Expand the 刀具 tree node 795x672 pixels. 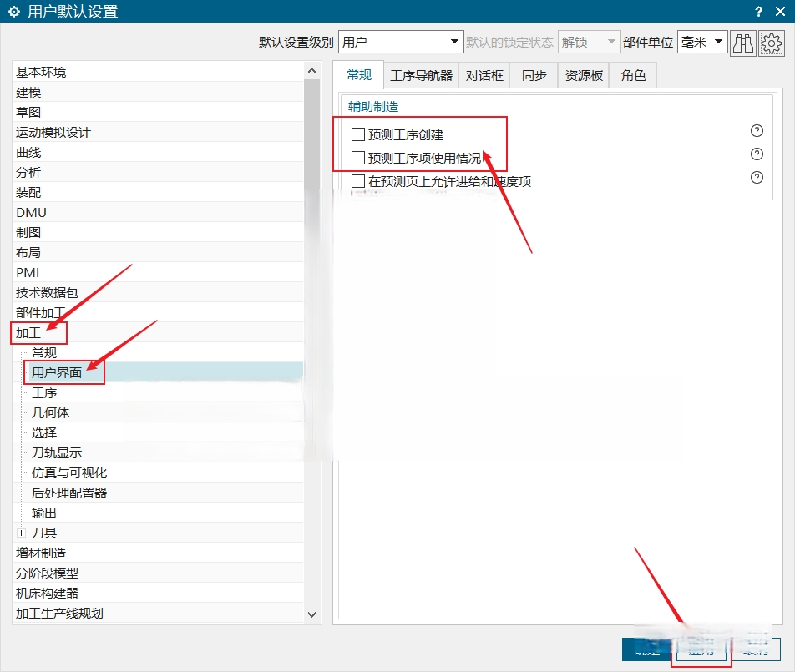(21, 533)
